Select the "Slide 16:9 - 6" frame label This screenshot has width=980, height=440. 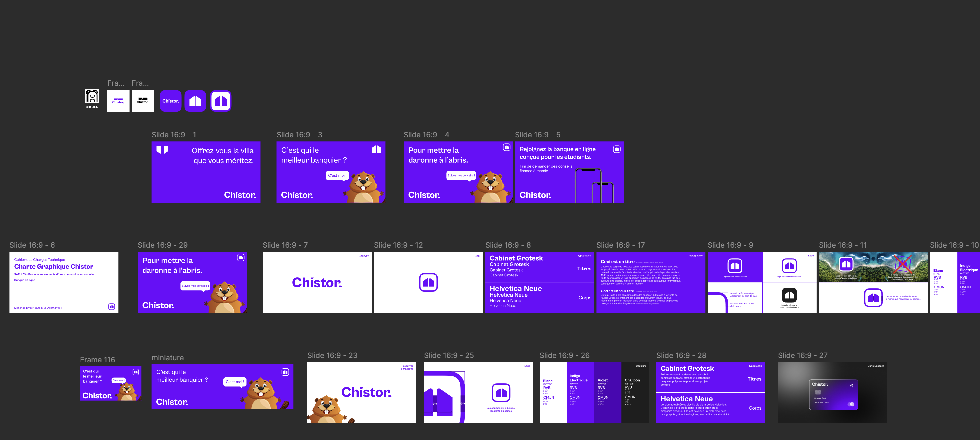[x=32, y=245]
